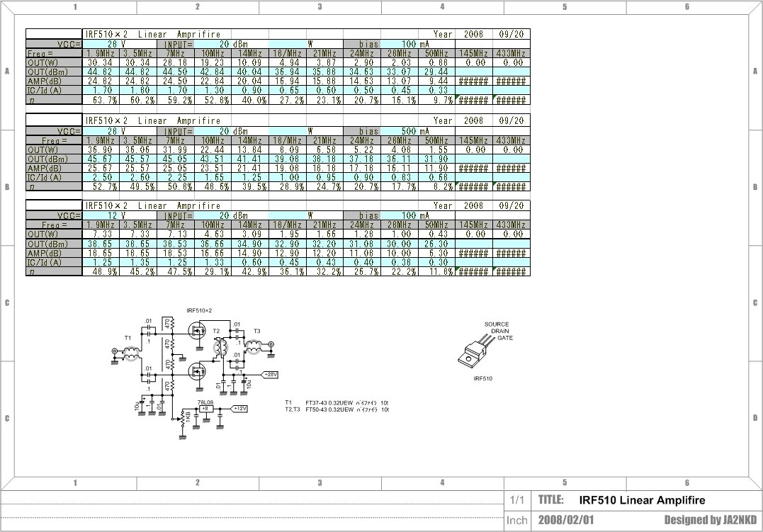This screenshot has height=532, width=763.
Task: Click the T3 output transformer symbol
Action: pos(255,346)
